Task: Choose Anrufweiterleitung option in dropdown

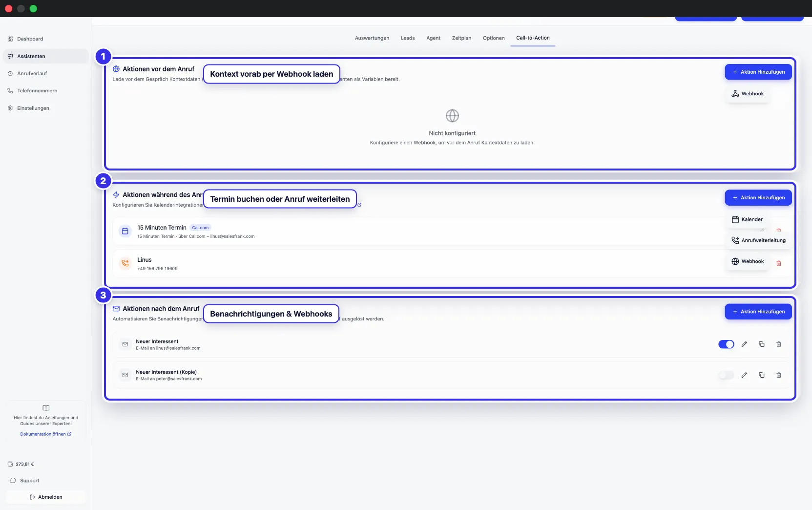Action: point(758,240)
